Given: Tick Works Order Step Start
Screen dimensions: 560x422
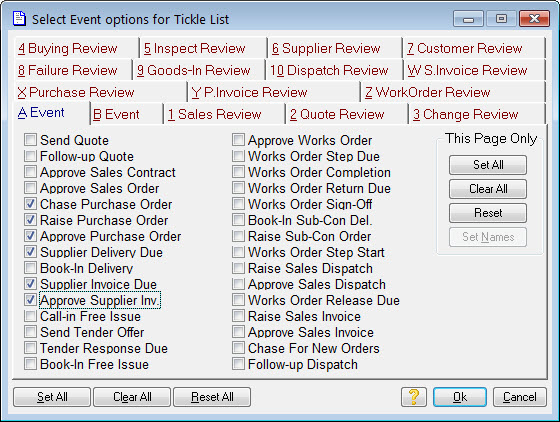Looking at the screenshot, I should pyautogui.click(x=238, y=252).
